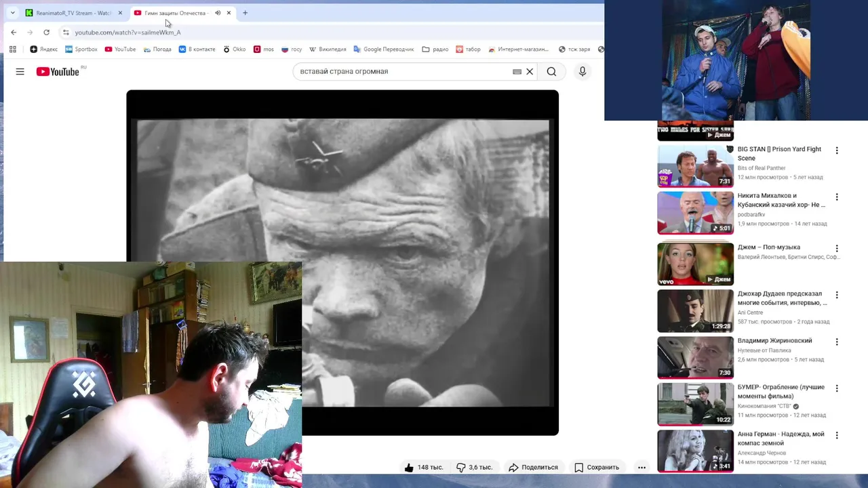This screenshot has width=868, height=488.
Task: Open options for БУМЕР- Ограбление video
Action: click(x=837, y=388)
